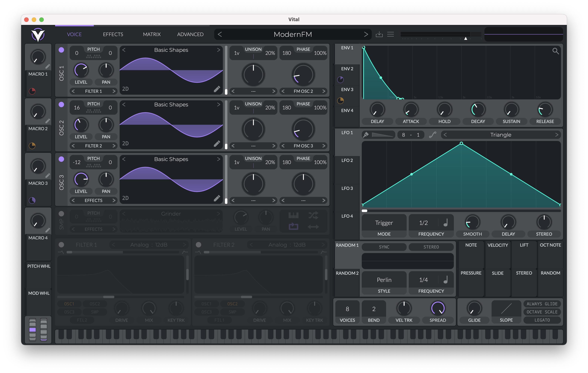Click the OSC 2 wavetable edit pencil

[217, 143]
